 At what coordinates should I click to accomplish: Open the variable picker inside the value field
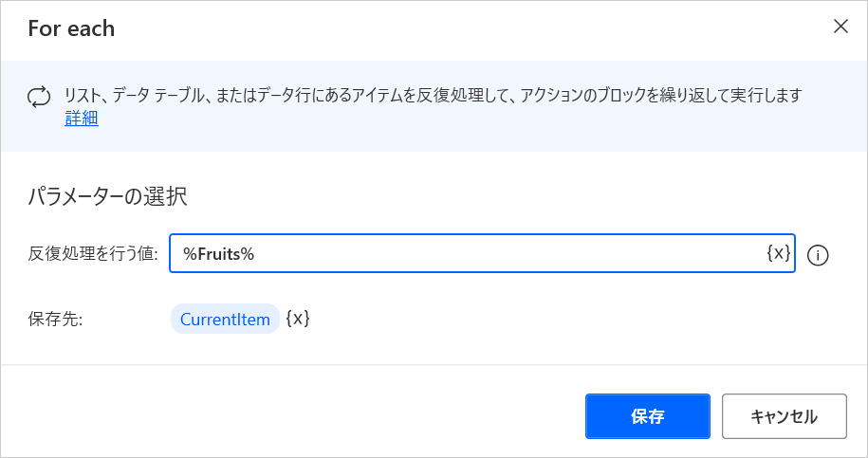tap(778, 254)
